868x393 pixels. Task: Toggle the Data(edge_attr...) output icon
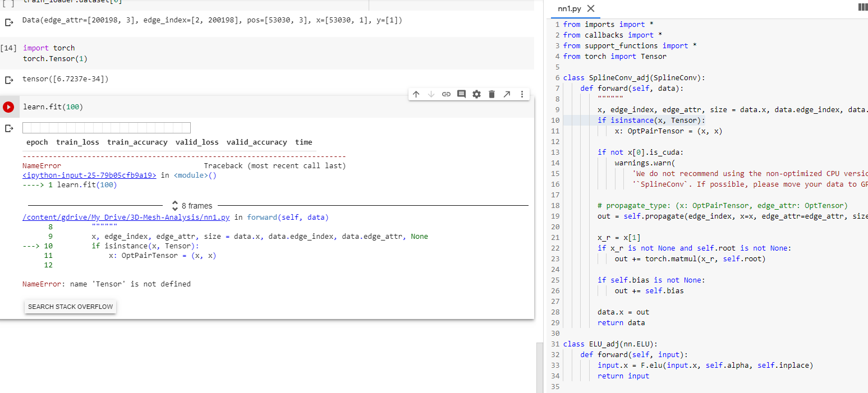8,22
